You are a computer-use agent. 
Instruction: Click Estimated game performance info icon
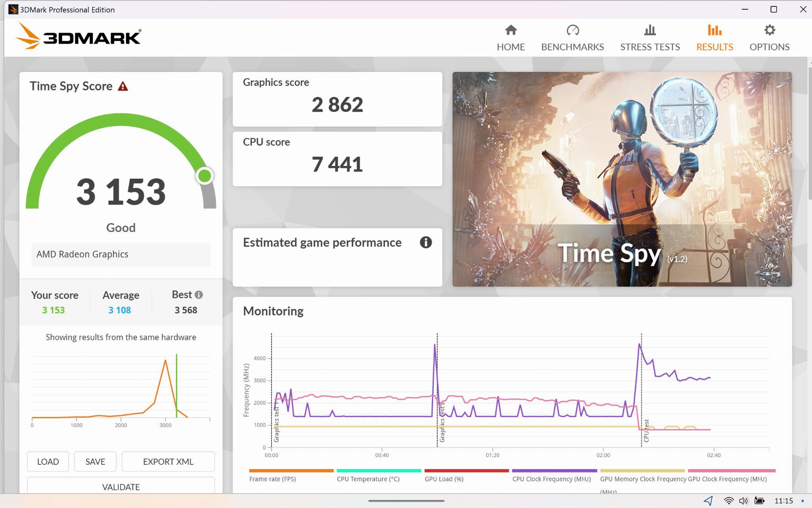(x=425, y=242)
